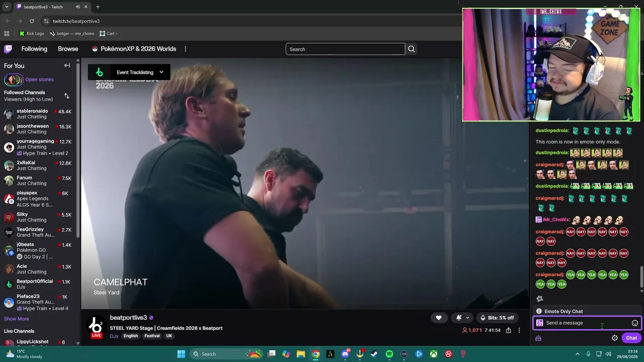
Task: Open the Twitch home logo
Action: click(x=8, y=49)
